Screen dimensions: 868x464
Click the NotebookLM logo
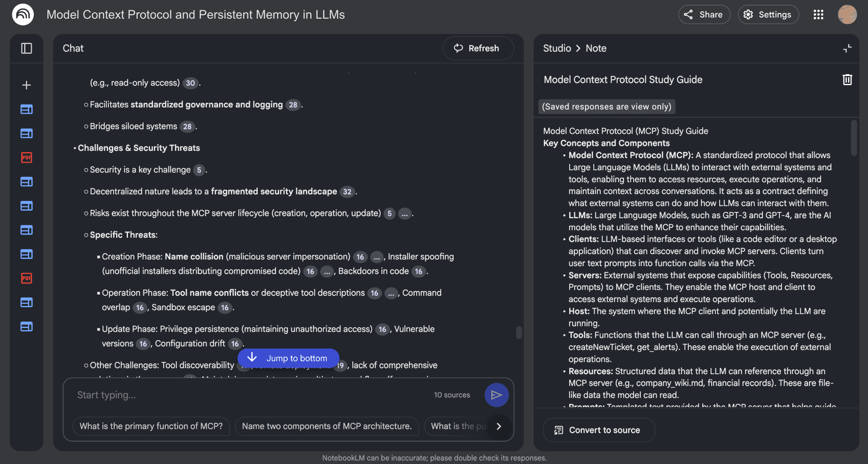click(x=23, y=14)
